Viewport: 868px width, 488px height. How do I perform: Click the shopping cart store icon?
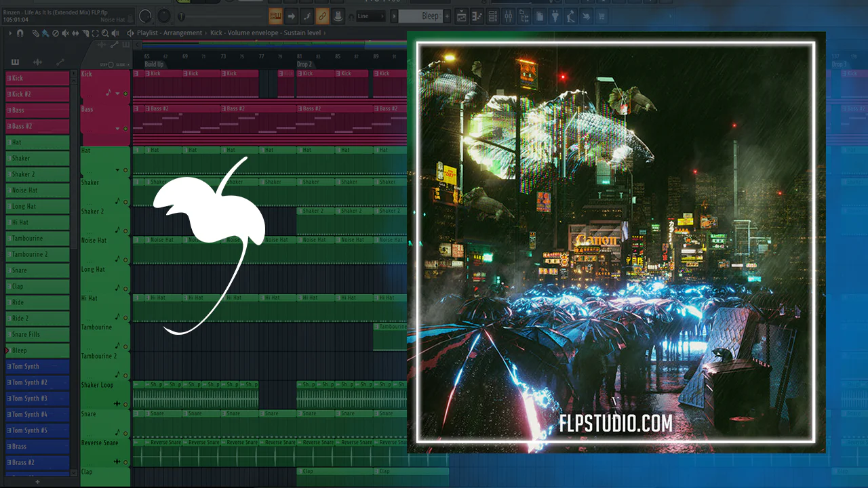pyautogui.click(x=601, y=16)
